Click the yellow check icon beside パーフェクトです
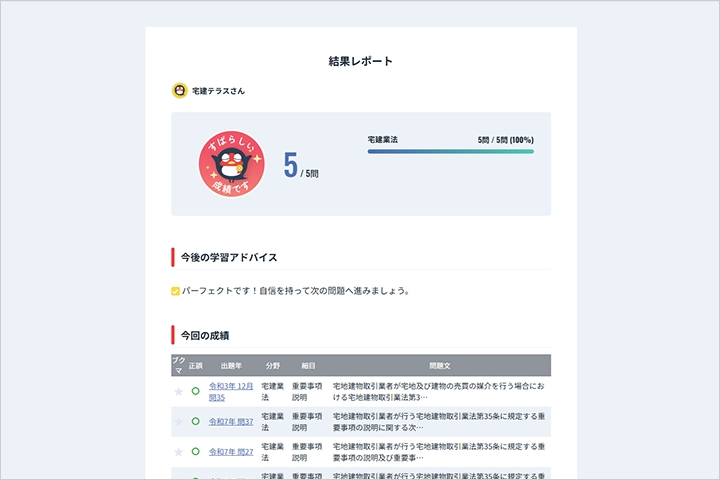 [175, 291]
